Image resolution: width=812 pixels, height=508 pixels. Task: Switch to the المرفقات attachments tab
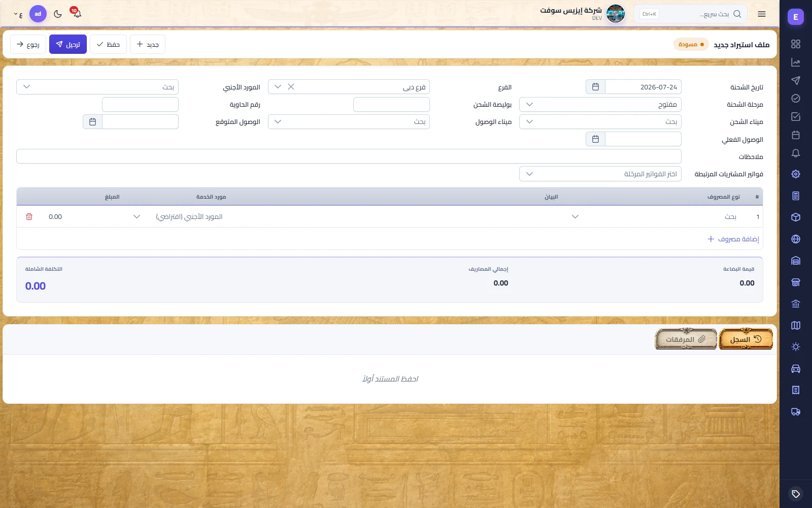pos(686,339)
